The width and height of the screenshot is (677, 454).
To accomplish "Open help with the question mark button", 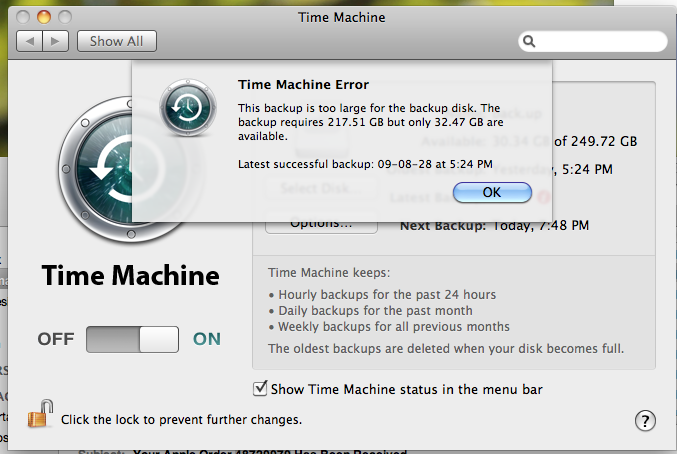I will 645,420.
